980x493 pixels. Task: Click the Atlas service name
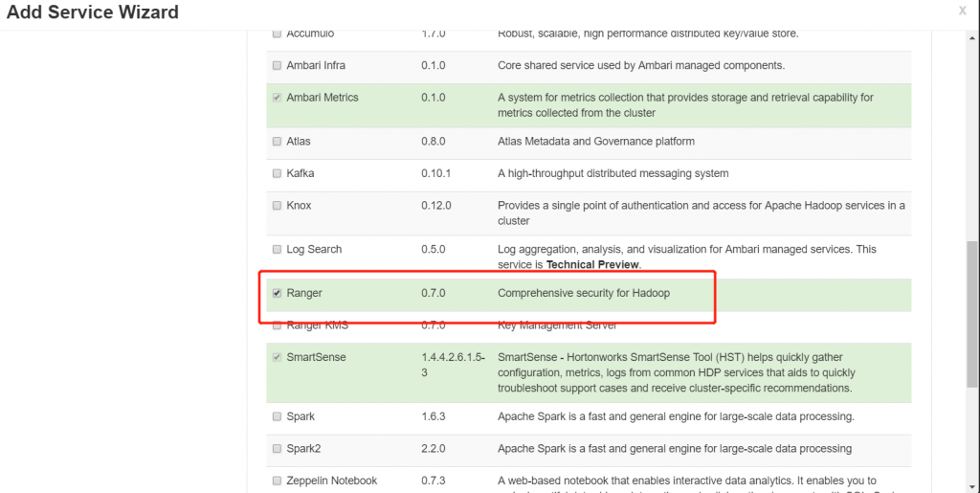[x=299, y=142]
